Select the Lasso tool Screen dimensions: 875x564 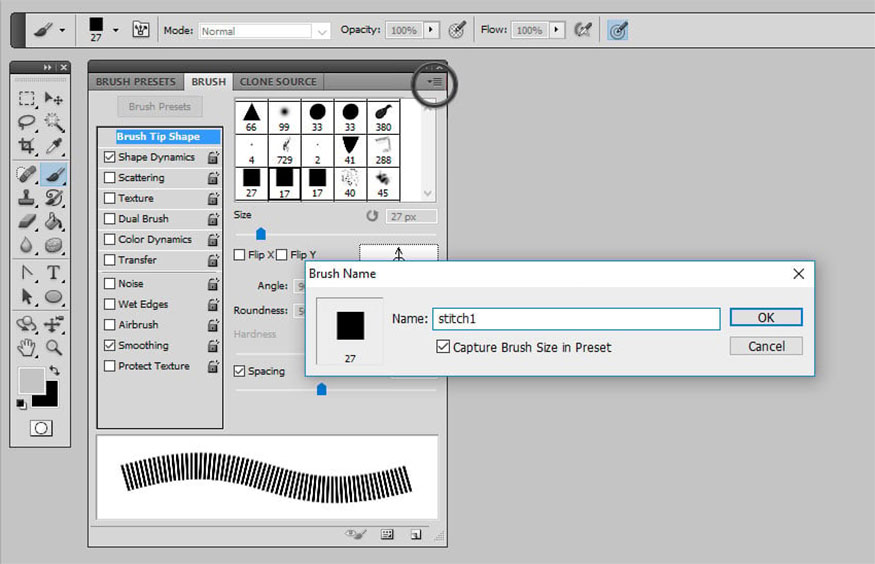[27, 122]
